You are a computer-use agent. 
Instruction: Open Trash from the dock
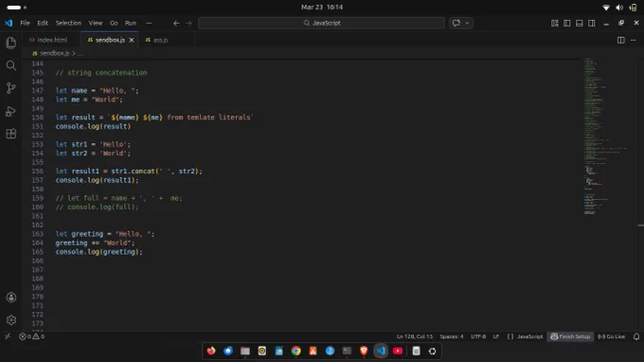point(416,351)
